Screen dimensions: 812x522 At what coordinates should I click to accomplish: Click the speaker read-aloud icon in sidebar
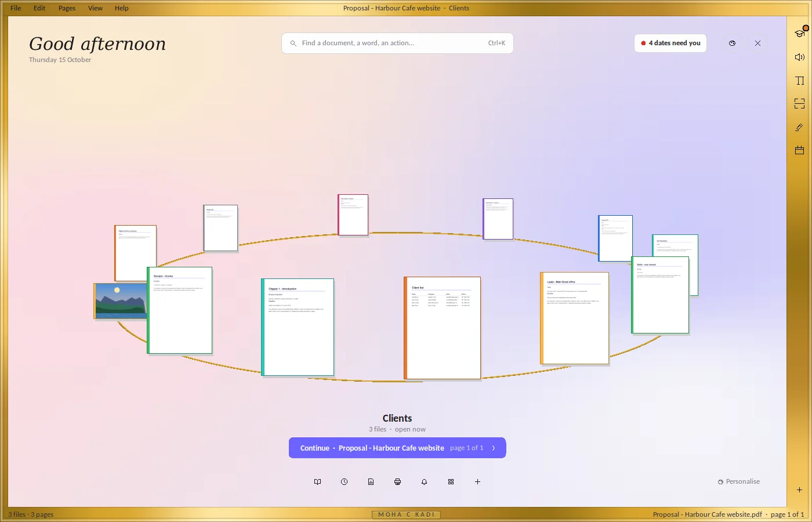(x=800, y=57)
